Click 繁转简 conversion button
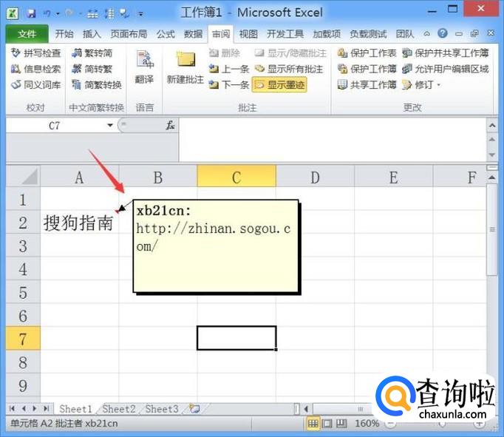 (92, 53)
